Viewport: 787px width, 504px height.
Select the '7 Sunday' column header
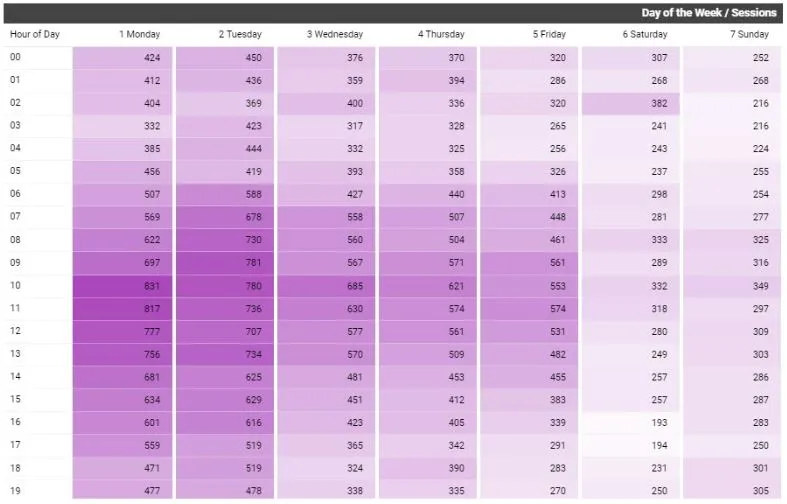[752, 34]
